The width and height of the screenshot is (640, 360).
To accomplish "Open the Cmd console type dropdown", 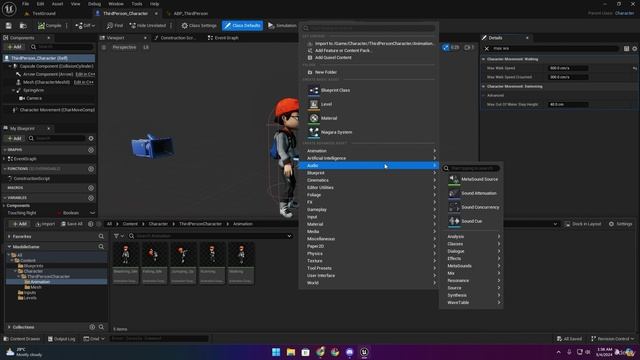I will (x=94, y=339).
